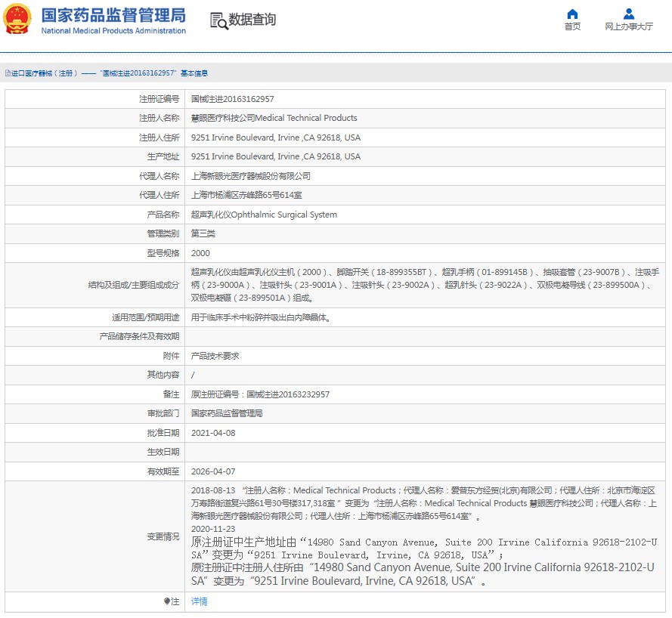This screenshot has width=672, height=618.
Task: Open the 网上办事大厅 user icon
Action: coord(629,14)
